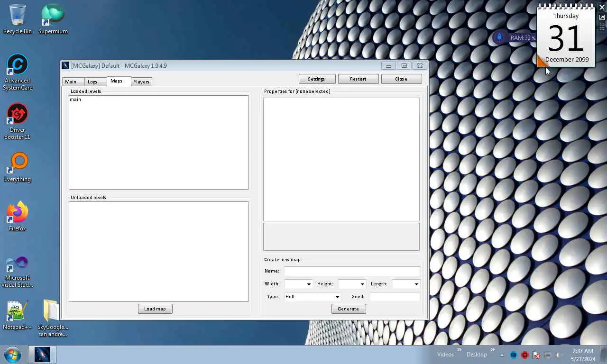The image size is (607, 364).
Task: Click the volume speaker tray icon
Action: click(x=559, y=355)
